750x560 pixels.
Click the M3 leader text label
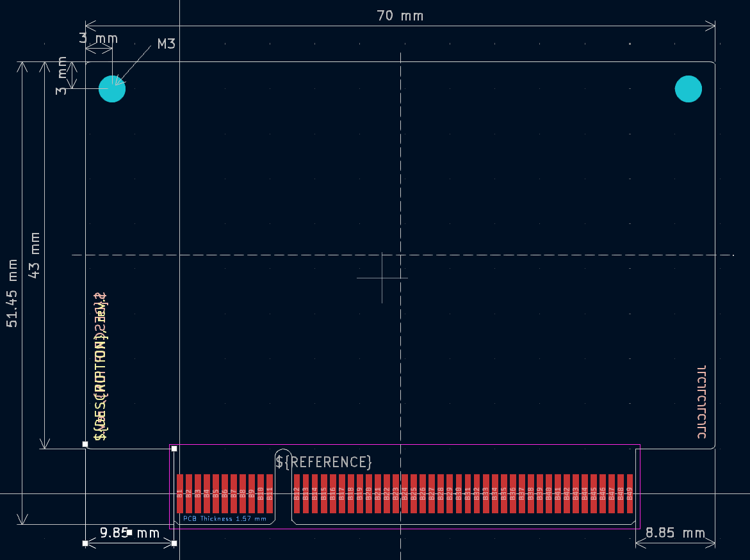166,44
